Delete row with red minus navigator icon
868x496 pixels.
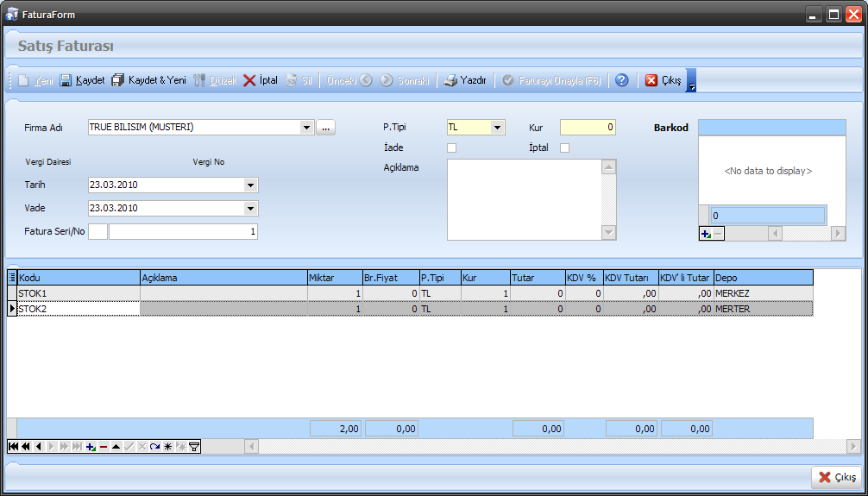[103, 447]
